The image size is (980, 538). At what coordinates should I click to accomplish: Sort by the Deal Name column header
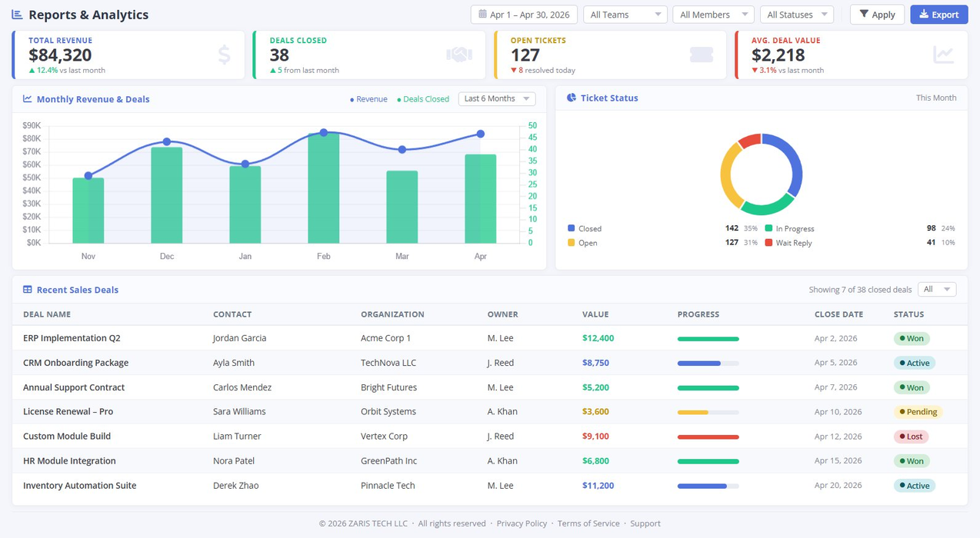pyautogui.click(x=47, y=314)
